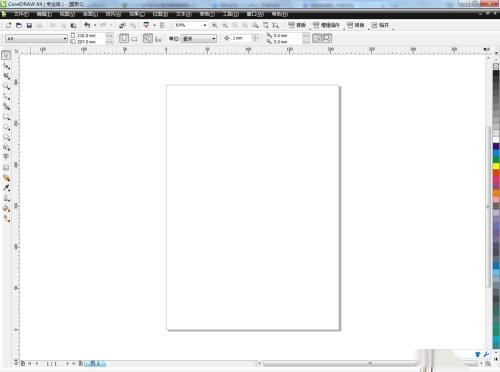Pick the yellow swatch in color palette
Image resolution: width=500 pixels, height=372 pixels.
click(496, 166)
